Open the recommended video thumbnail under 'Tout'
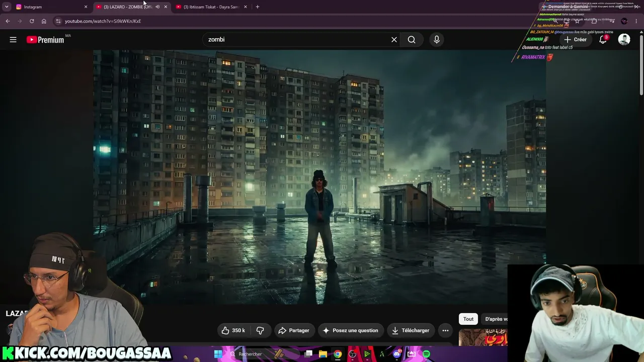 pos(483,337)
